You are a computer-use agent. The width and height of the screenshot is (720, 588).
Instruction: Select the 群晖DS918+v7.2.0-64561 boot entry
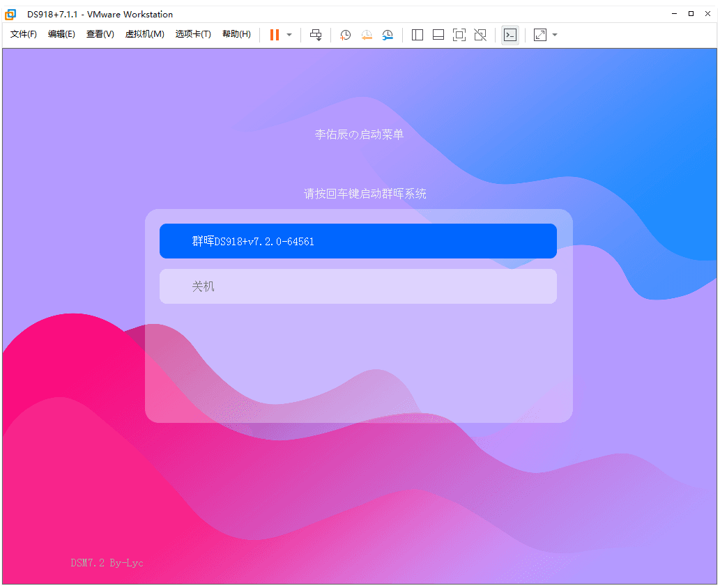click(x=358, y=241)
